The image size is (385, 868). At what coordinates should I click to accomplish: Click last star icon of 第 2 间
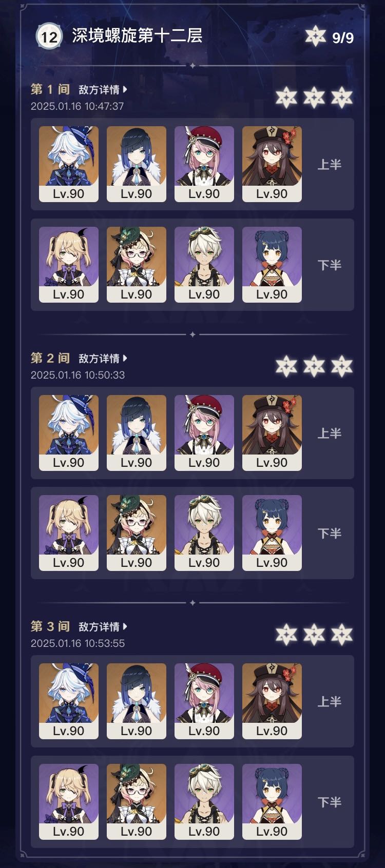[342, 366]
